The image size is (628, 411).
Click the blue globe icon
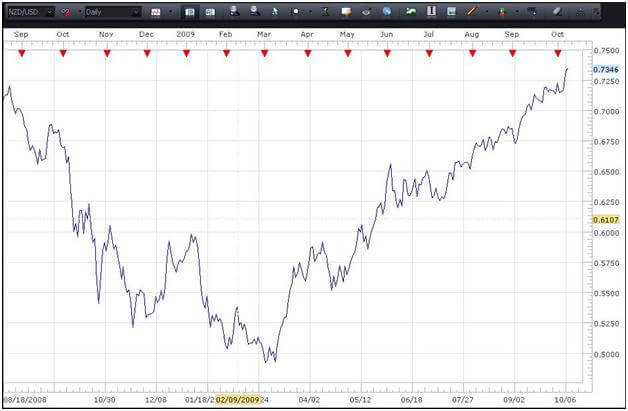(x=386, y=12)
